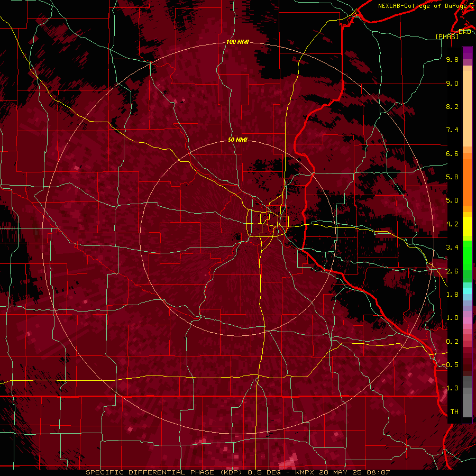Click (KDP) in the bottom caption
476x476 pixels.
(231, 472)
